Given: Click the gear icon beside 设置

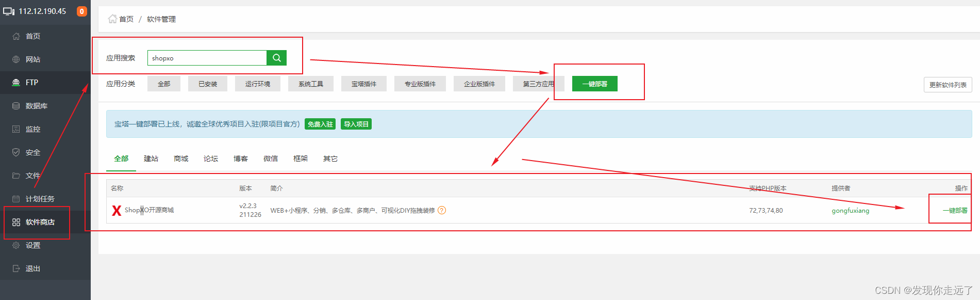Looking at the screenshot, I should [x=16, y=245].
